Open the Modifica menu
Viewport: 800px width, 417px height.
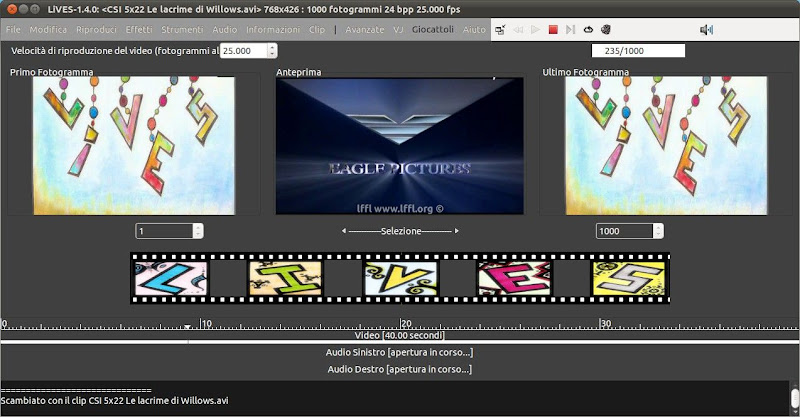point(48,30)
